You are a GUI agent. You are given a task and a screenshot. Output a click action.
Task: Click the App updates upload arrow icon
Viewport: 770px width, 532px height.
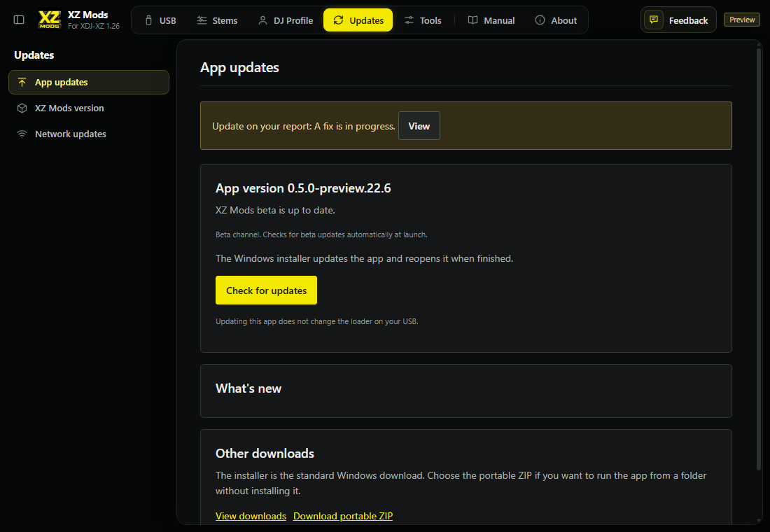(x=22, y=82)
